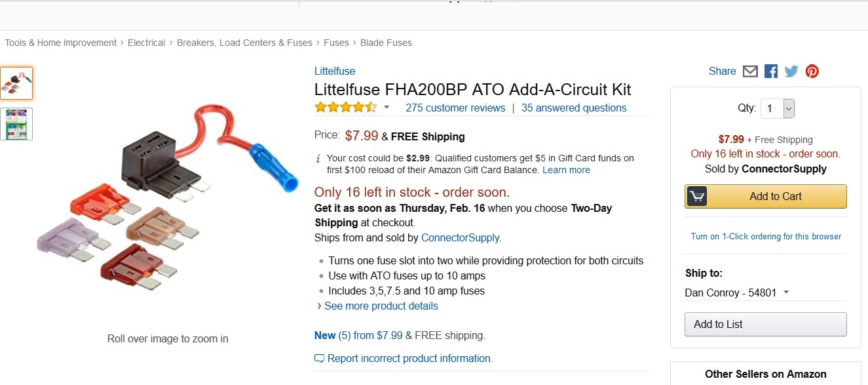Click the report speech bubble icon
Screen dimensions: 868x385
pos(319,359)
